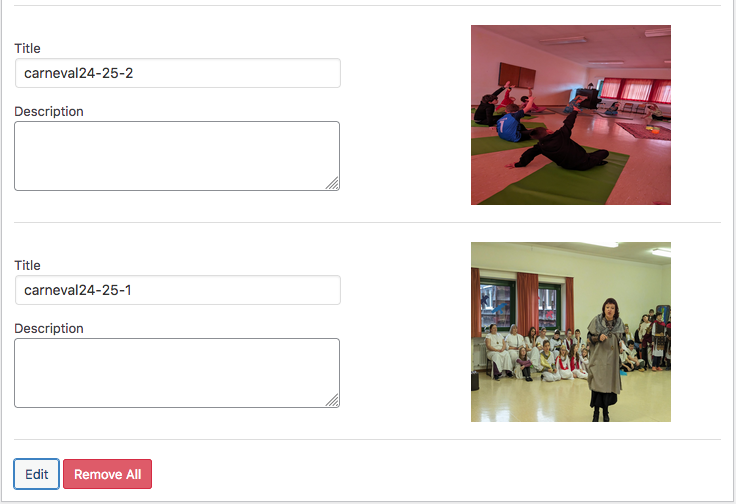The height and width of the screenshot is (504, 736).
Task: Click the Edit button
Action: 37,474
